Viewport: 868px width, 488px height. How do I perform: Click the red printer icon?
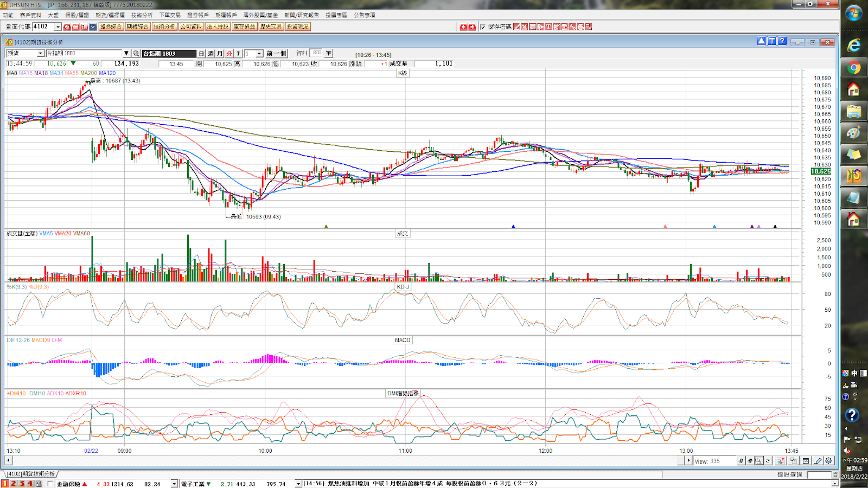click(580, 27)
